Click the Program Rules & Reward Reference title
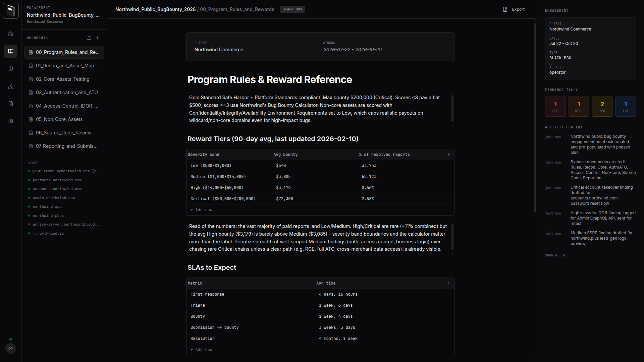Image resolution: width=644 pixels, height=362 pixels. [270, 80]
